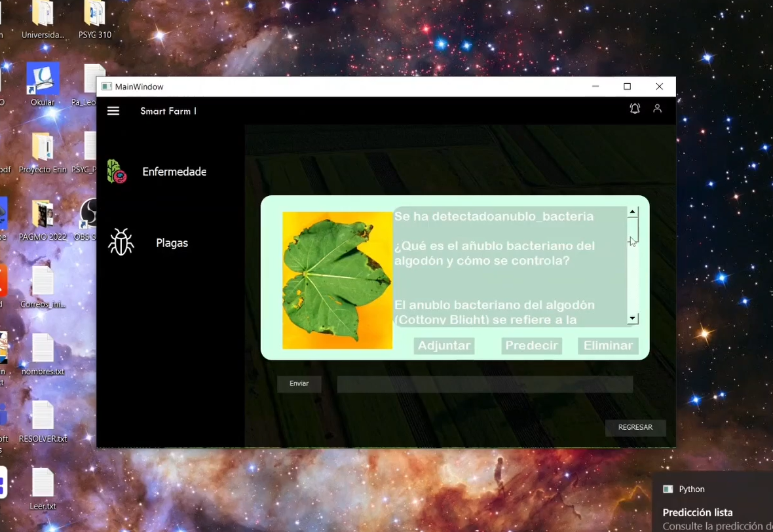Screen dimensions: 773x532
Task: Click the bug Plagas icon
Action: tap(121, 242)
